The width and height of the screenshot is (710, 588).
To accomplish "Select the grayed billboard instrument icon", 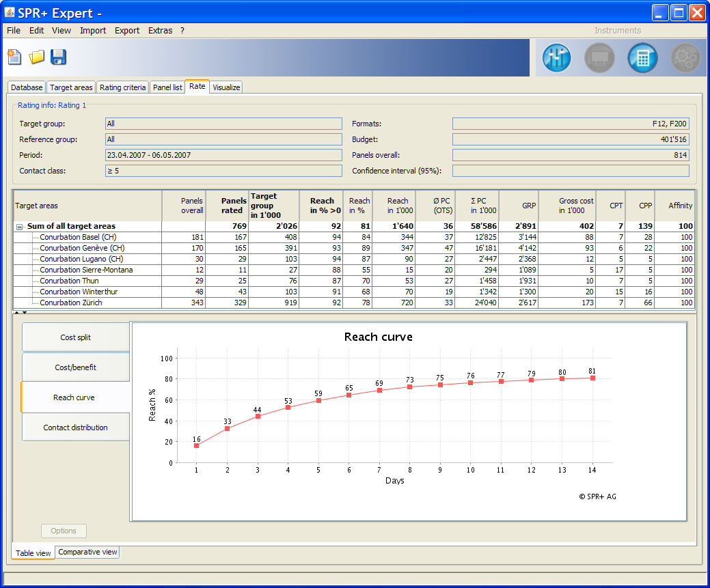I will coord(599,58).
